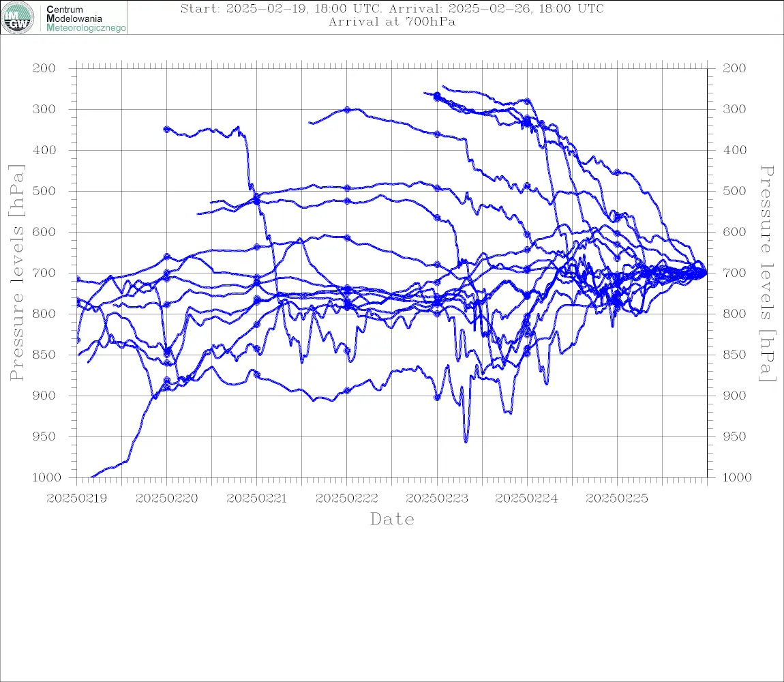Click the right axis 300 label
The image size is (784, 682).
tap(734, 109)
